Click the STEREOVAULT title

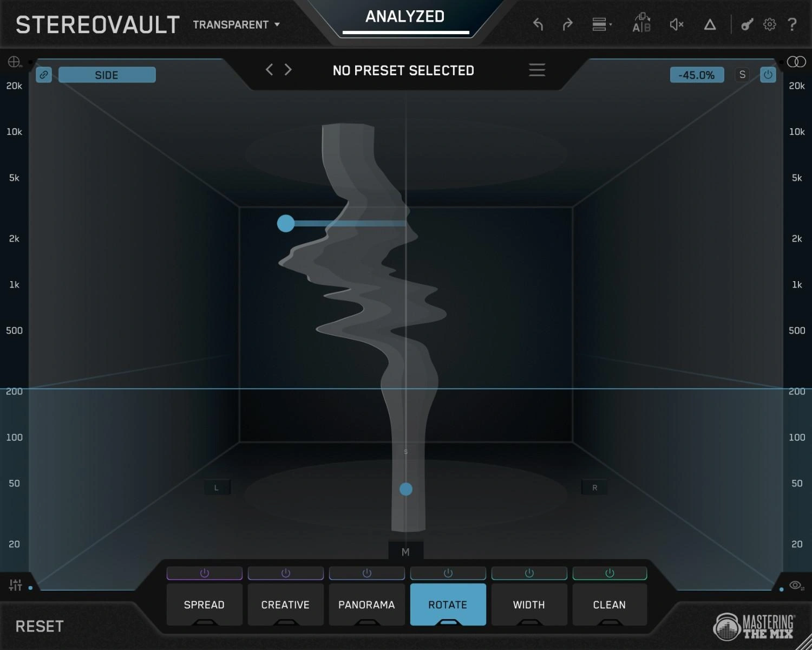97,25
